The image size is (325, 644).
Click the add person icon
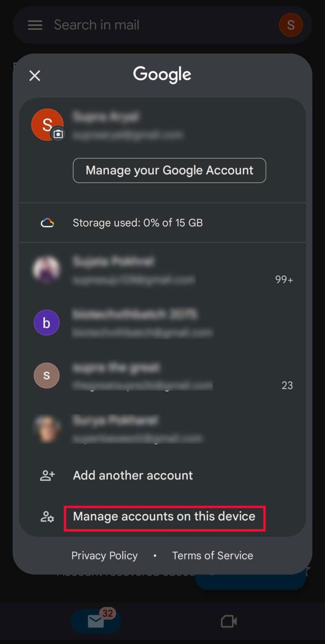(x=47, y=475)
